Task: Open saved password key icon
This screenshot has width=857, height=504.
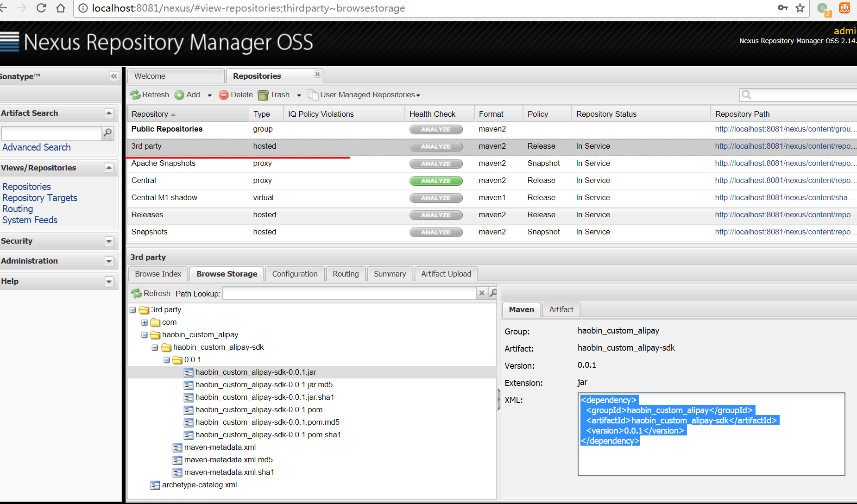Action: (x=783, y=8)
